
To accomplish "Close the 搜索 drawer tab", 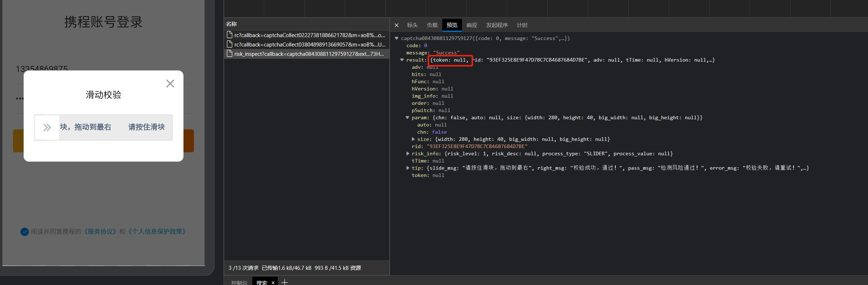I will tap(273, 282).
